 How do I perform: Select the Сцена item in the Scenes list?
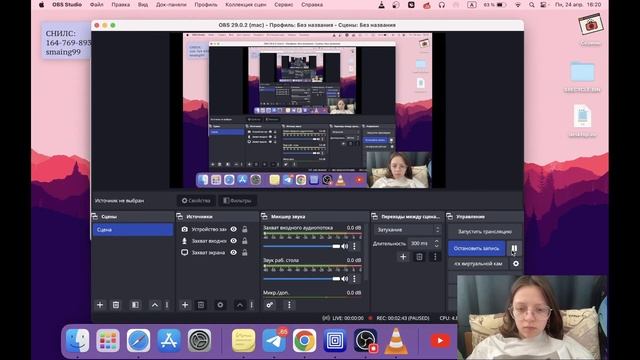[133, 230]
